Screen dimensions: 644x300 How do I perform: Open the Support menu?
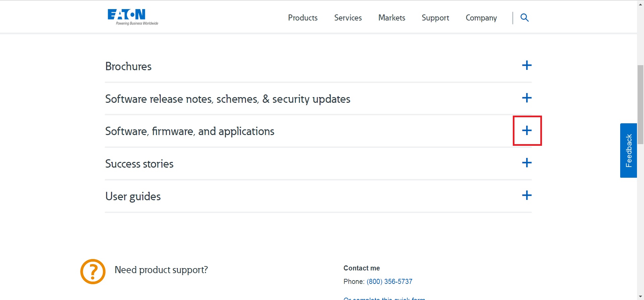(x=435, y=18)
